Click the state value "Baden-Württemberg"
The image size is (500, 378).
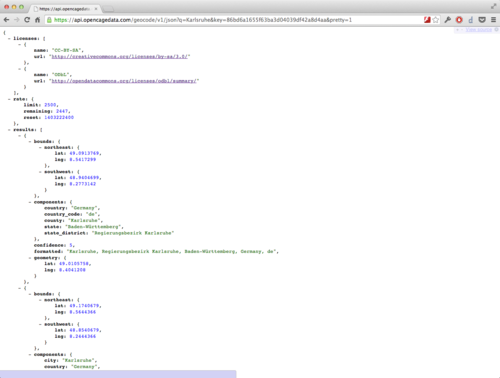93,227
